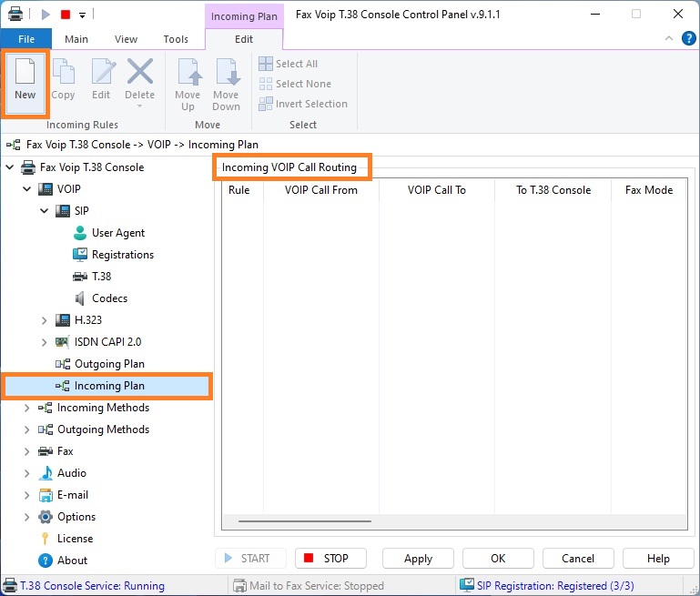The height and width of the screenshot is (596, 700).
Task: Click the OK button
Action: coord(498,559)
